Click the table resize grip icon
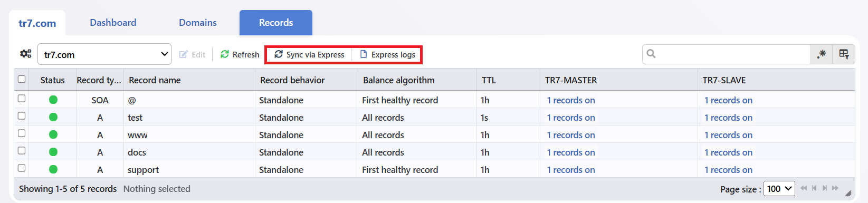The image size is (868, 203). point(848,193)
